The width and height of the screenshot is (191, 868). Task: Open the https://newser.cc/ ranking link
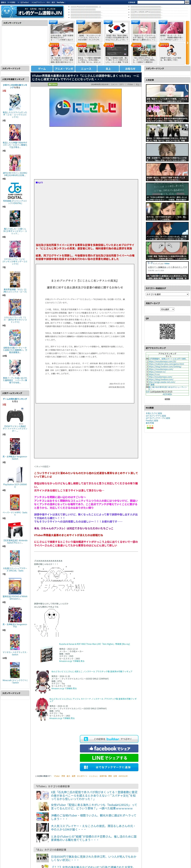click(157, 372)
